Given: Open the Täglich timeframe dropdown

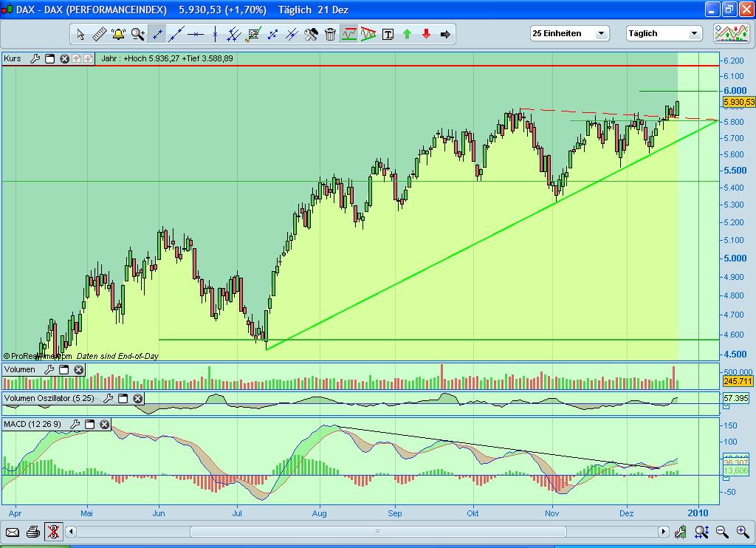Looking at the screenshot, I should 664,33.
